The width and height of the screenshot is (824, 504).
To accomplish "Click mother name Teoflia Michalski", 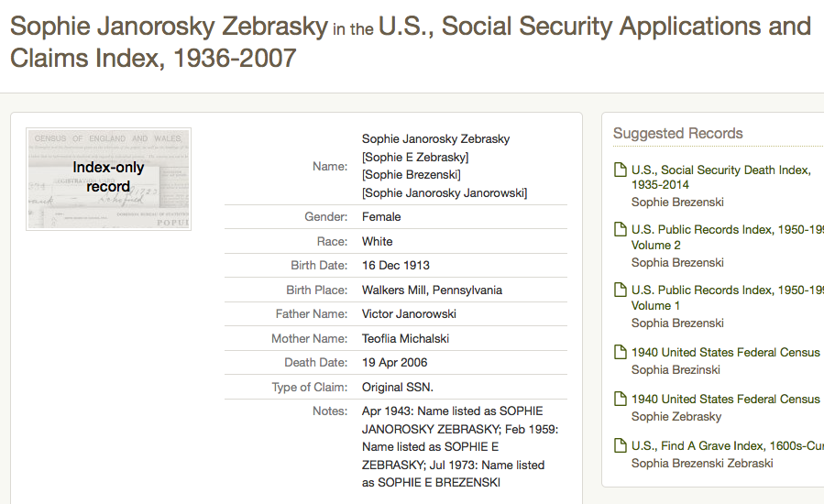I will point(405,339).
